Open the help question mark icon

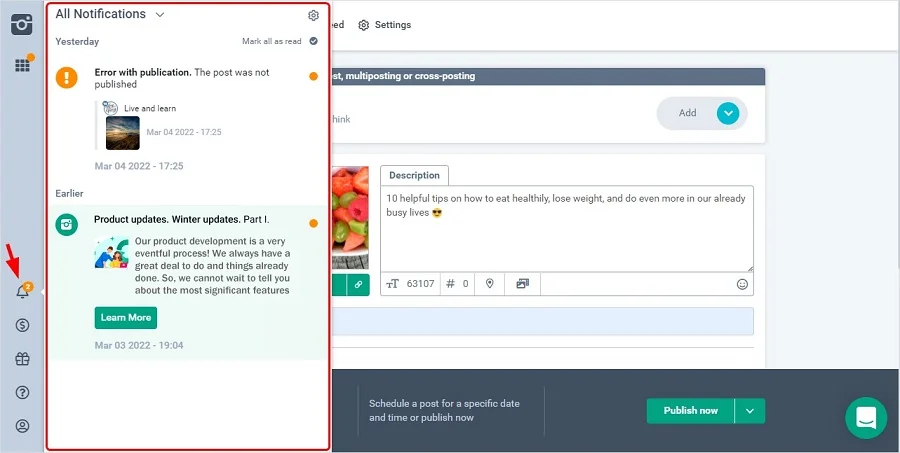click(22, 393)
